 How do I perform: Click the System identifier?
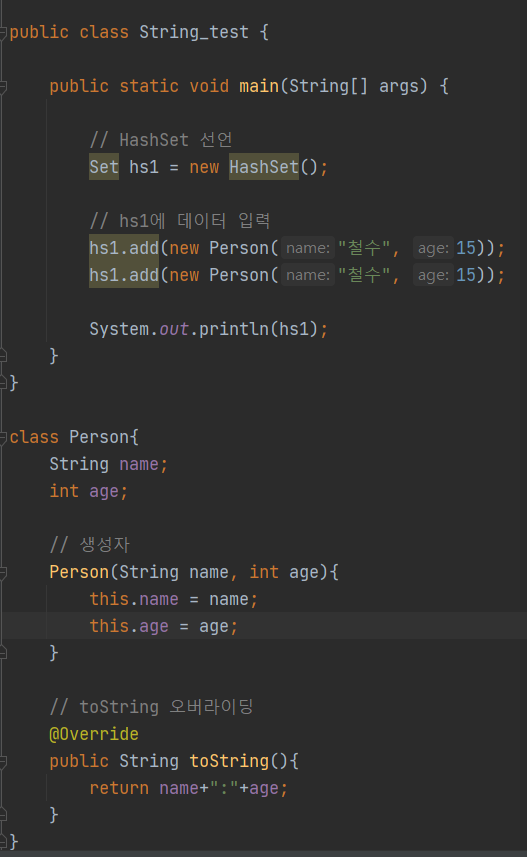(x=119, y=329)
